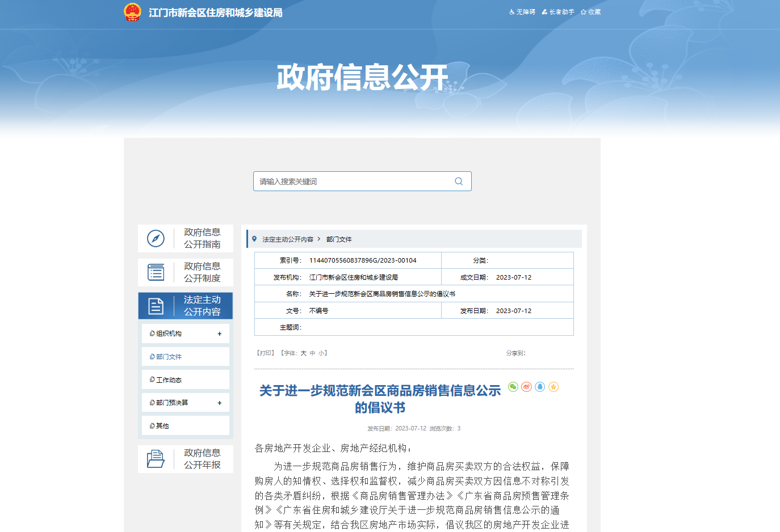Image resolution: width=780 pixels, height=532 pixels.
Task: Collapse the 法定主动公开内容 section
Action: point(186,306)
